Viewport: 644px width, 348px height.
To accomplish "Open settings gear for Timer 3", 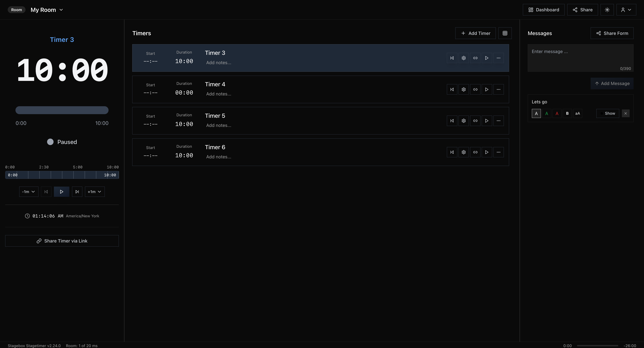I will point(463,58).
